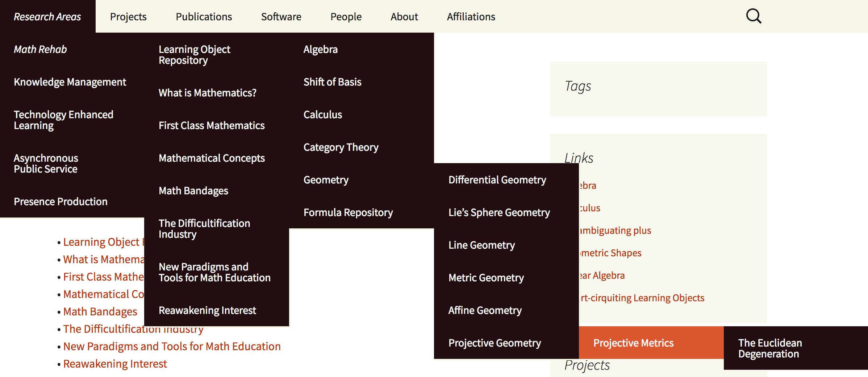Click the Math Bandages list link

[x=100, y=311]
